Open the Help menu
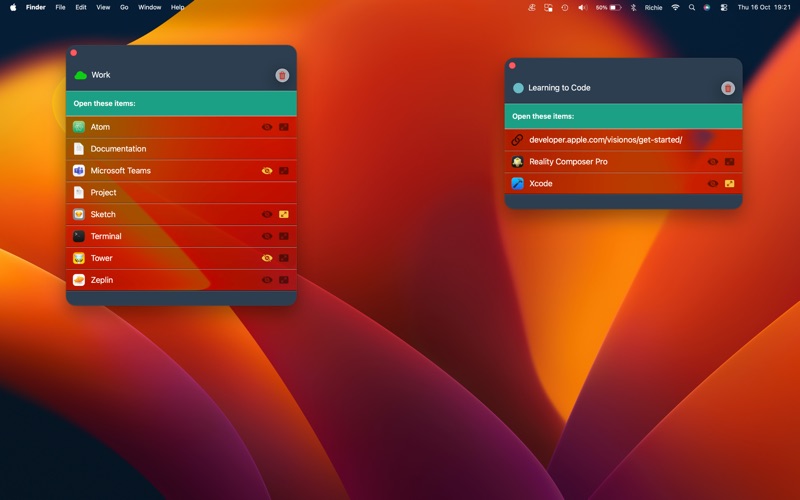 pyautogui.click(x=178, y=8)
